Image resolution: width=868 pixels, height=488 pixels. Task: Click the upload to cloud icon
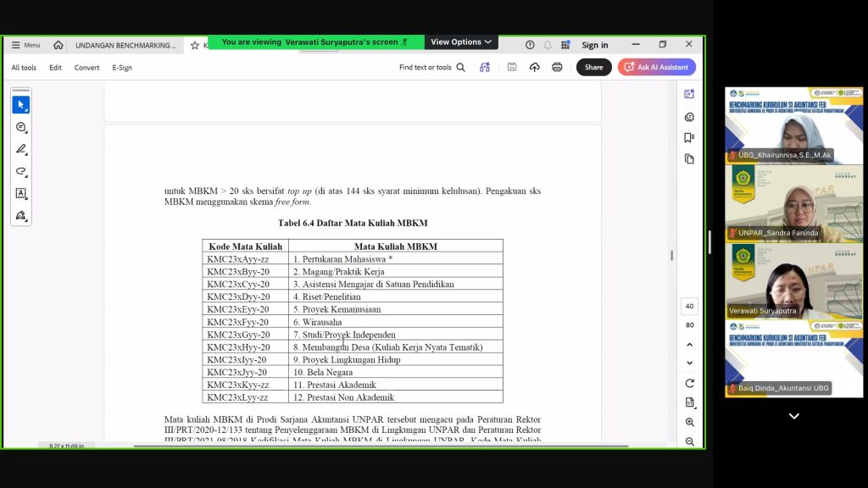534,68
